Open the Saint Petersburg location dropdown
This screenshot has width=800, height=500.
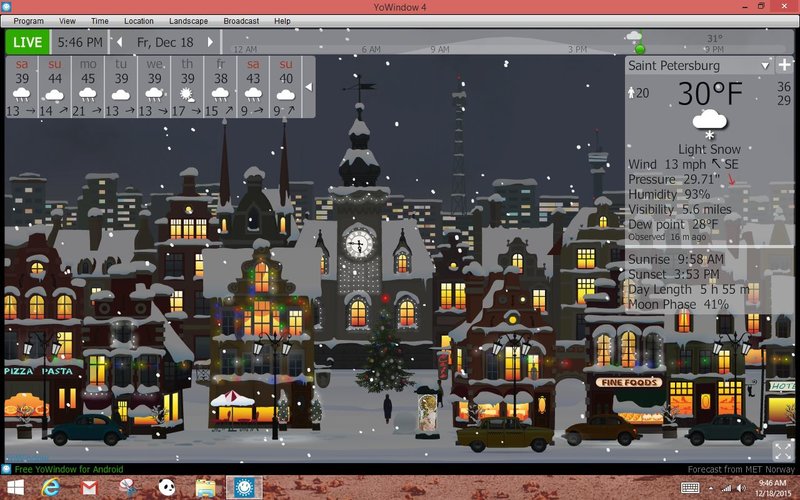[x=765, y=66]
